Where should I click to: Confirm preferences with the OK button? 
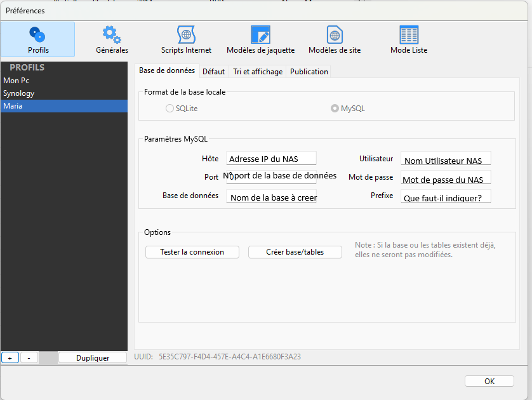tap(489, 382)
